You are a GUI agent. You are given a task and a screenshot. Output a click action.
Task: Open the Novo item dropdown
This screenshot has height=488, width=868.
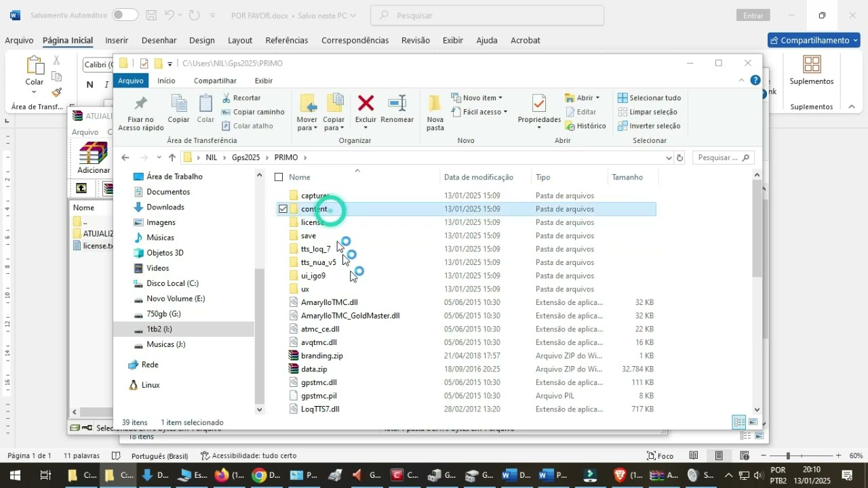pos(478,98)
